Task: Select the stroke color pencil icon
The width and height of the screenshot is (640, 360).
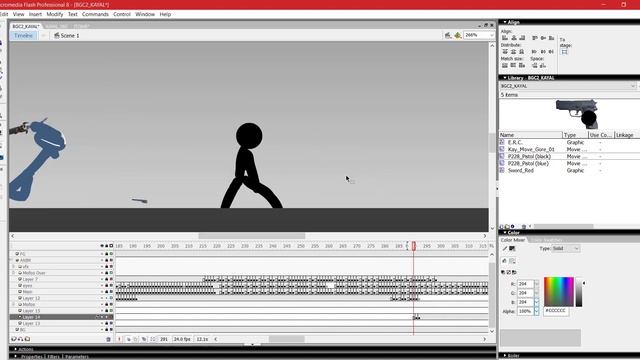Action: pyautogui.click(x=505, y=248)
